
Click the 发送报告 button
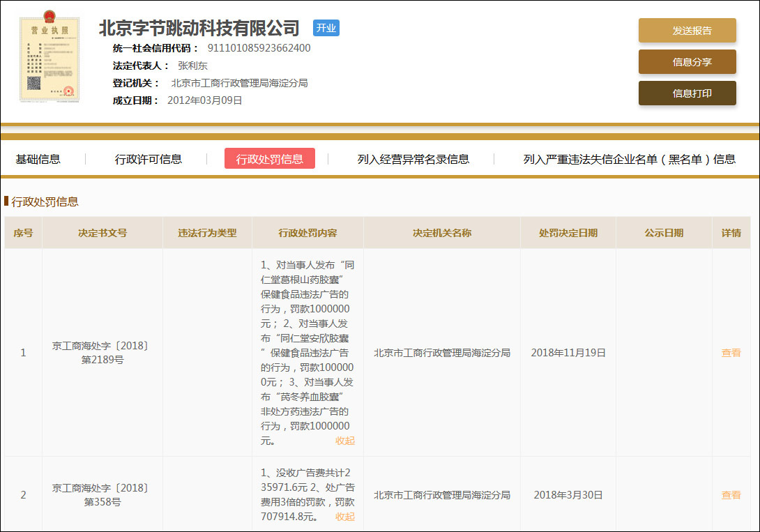pyautogui.click(x=687, y=31)
